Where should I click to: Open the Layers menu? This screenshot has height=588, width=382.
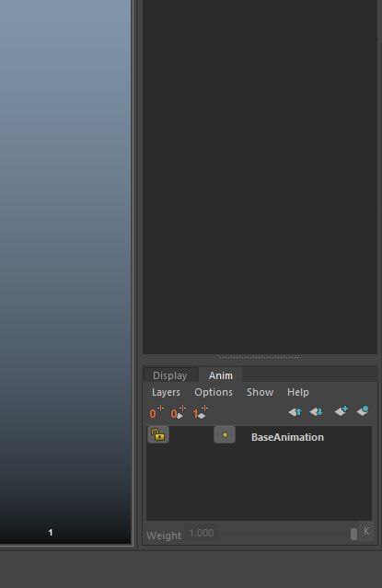[166, 392]
